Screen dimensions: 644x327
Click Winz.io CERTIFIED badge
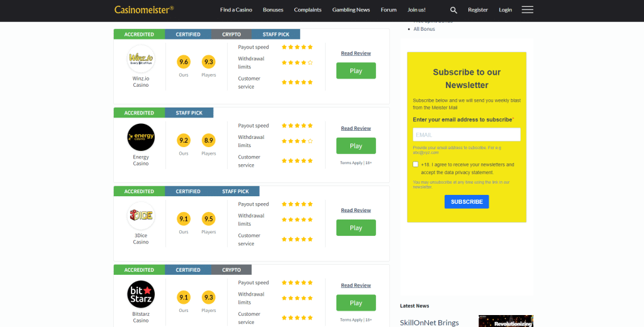tap(188, 34)
